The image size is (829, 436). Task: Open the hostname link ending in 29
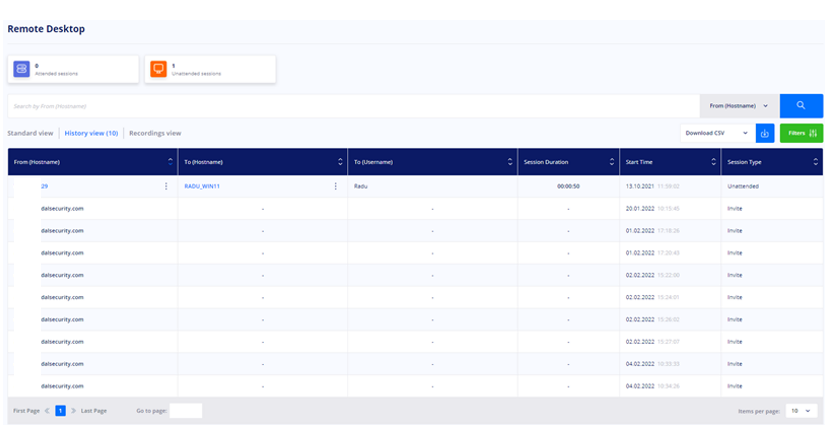44,186
